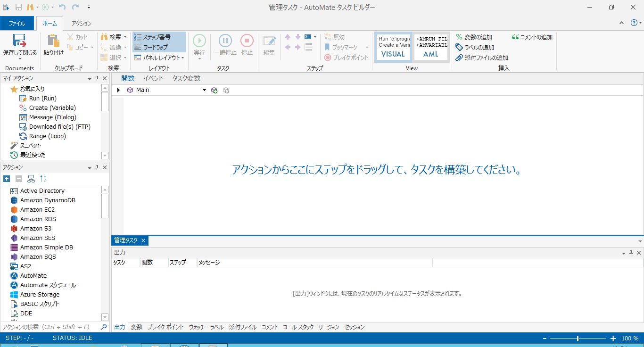The width and height of the screenshot is (644, 347).
Task: Click the zoom slider handle
Action: pyautogui.click(x=578, y=338)
